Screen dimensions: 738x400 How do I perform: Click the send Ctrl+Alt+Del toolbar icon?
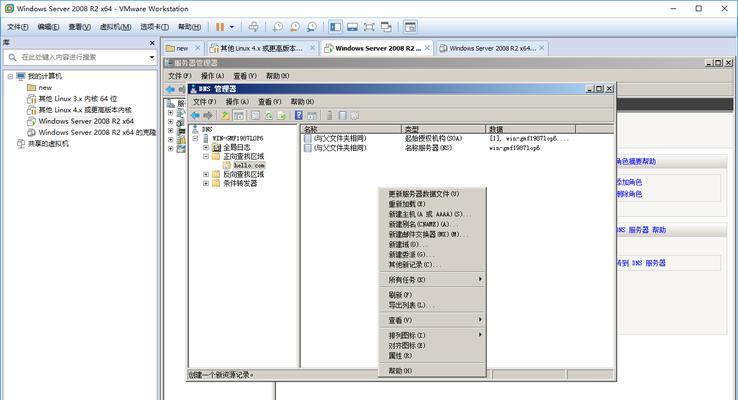253,27
